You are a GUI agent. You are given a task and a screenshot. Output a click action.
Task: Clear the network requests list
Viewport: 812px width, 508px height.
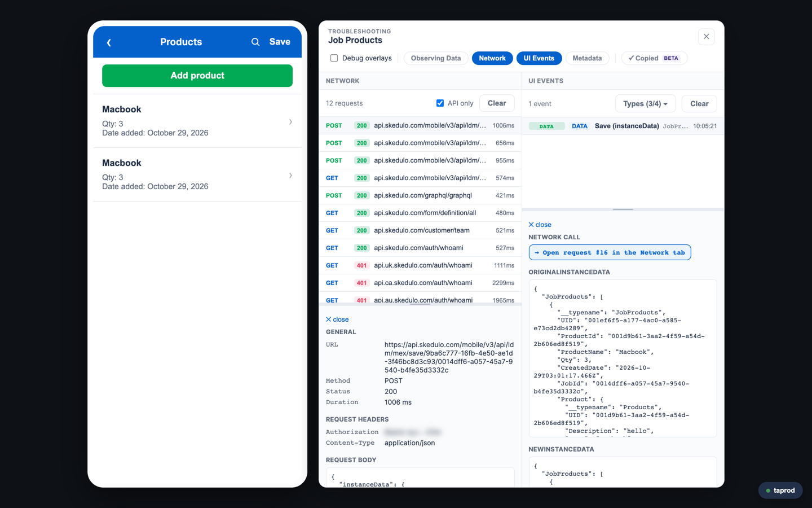(x=497, y=103)
